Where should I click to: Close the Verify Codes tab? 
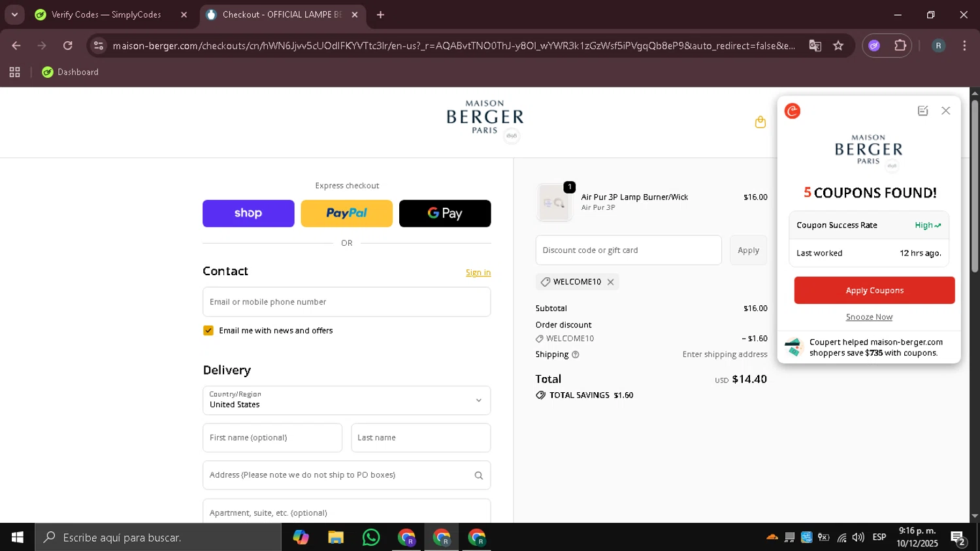point(184,14)
